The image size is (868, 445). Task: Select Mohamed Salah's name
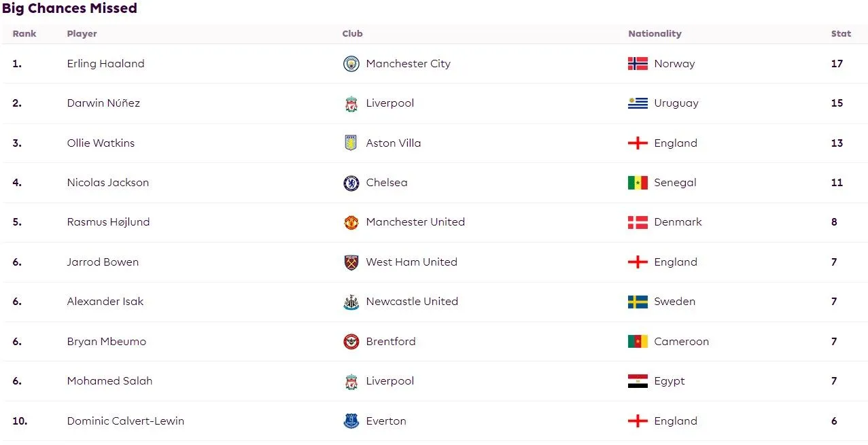pyautogui.click(x=109, y=381)
